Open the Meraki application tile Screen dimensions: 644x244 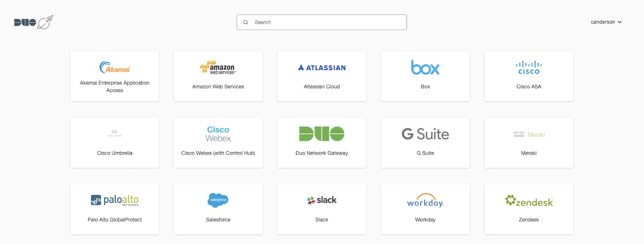(x=529, y=143)
